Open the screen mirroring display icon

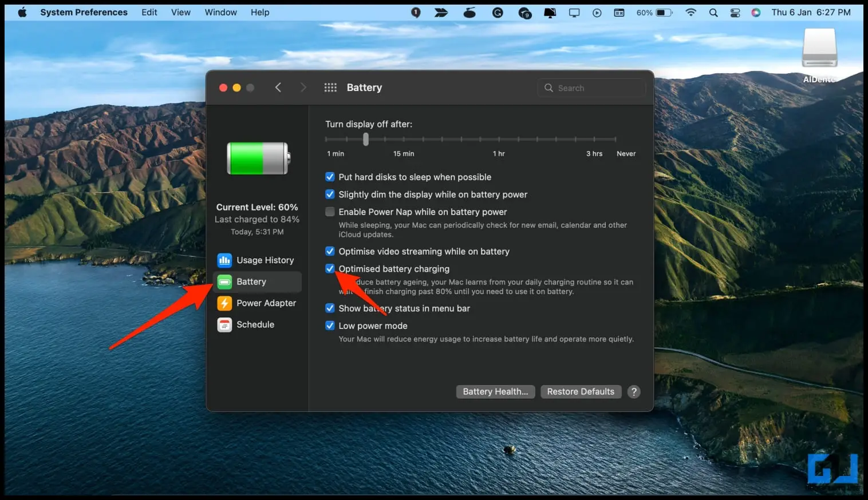click(574, 13)
